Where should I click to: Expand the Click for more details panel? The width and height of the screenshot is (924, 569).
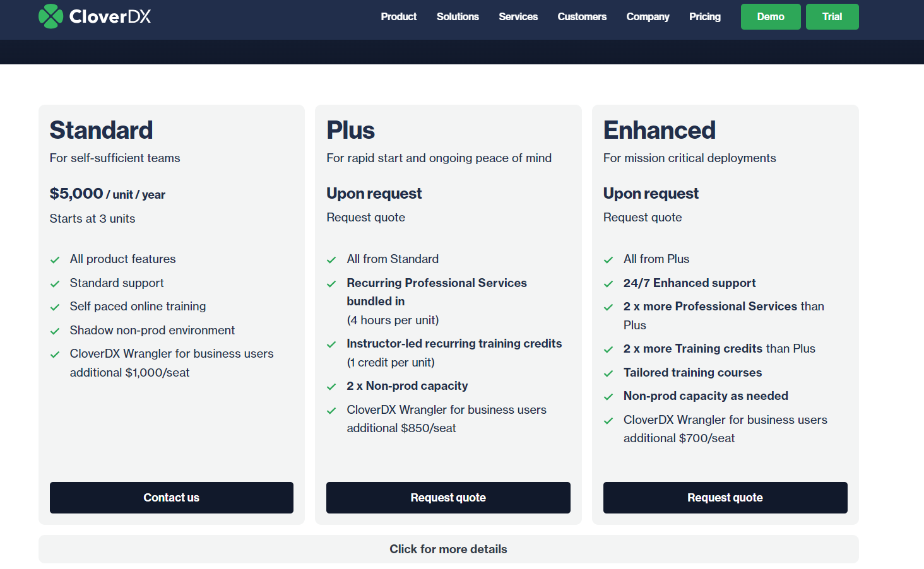[x=448, y=549]
